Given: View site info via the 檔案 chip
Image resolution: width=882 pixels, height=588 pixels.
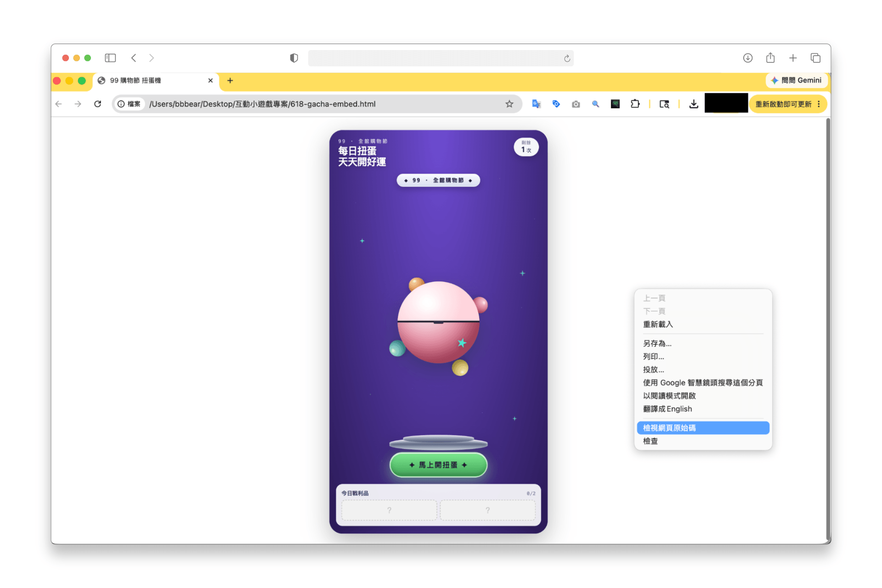Looking at the screenshot, I should (x=129, y=104).
